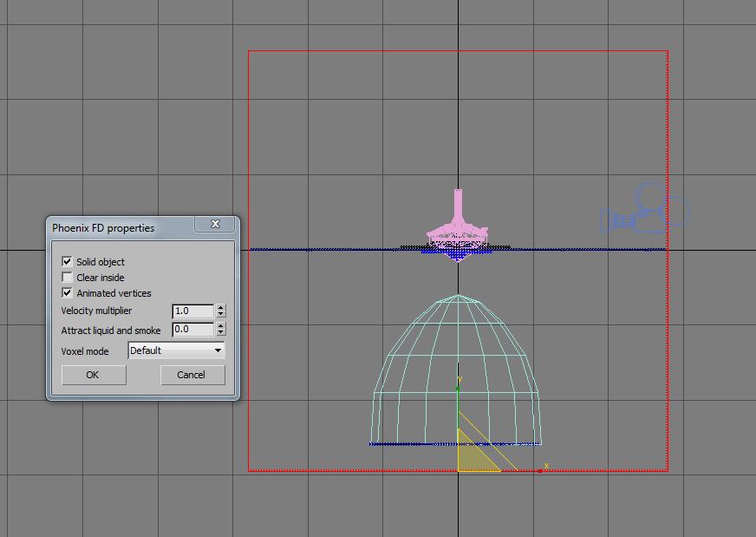Select the teal dome wireframe object
Viewport: 756px width, 537px height.
(x=457, y=369)
